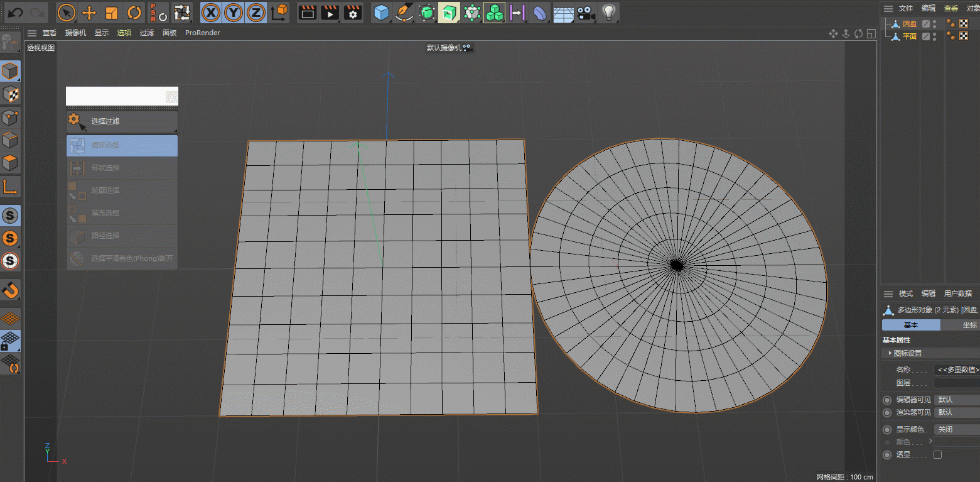Image resolution: width=980 pixels, height=482 pixels.
Task: Add a light using the bulb icon
Action: pyautogui.click(x=607, y=12)
